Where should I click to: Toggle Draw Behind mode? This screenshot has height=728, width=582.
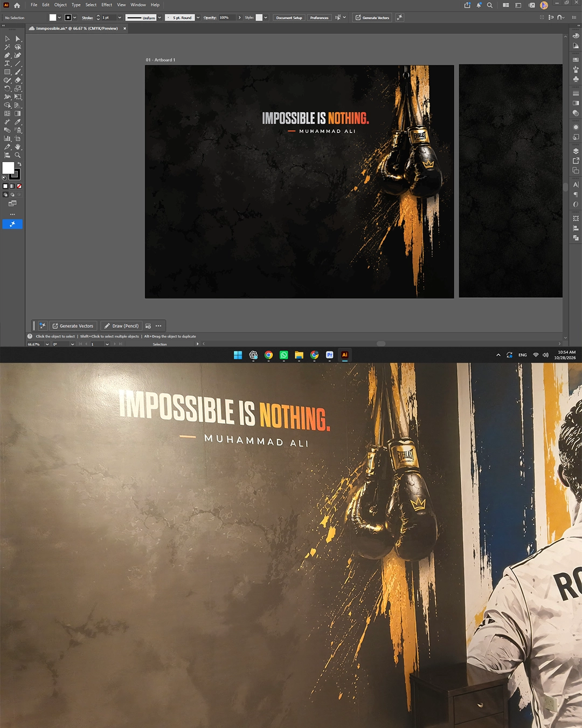[12, 195]
